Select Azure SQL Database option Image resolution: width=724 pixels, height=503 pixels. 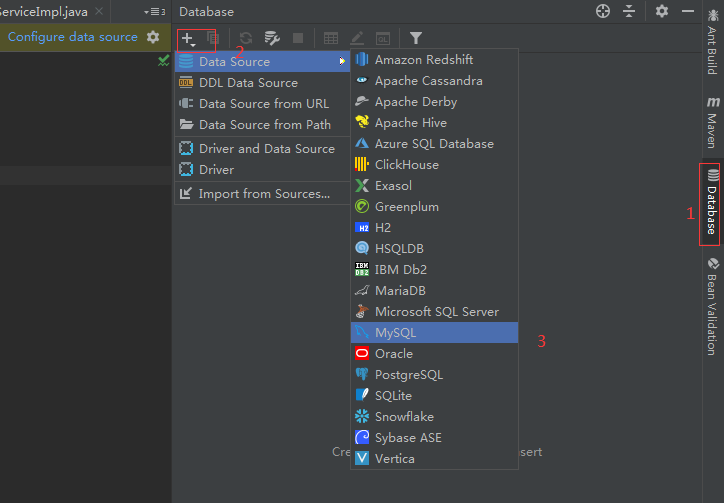434,144
